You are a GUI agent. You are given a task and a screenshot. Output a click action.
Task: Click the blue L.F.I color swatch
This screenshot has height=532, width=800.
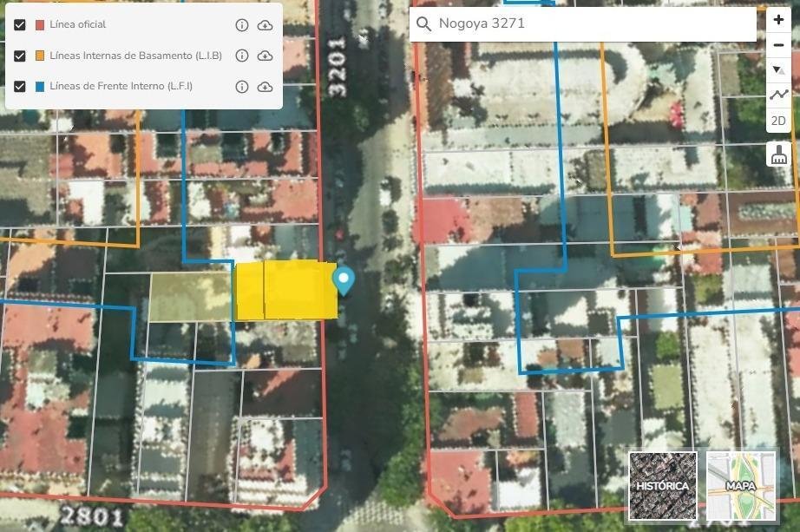(x=40, y=86)
